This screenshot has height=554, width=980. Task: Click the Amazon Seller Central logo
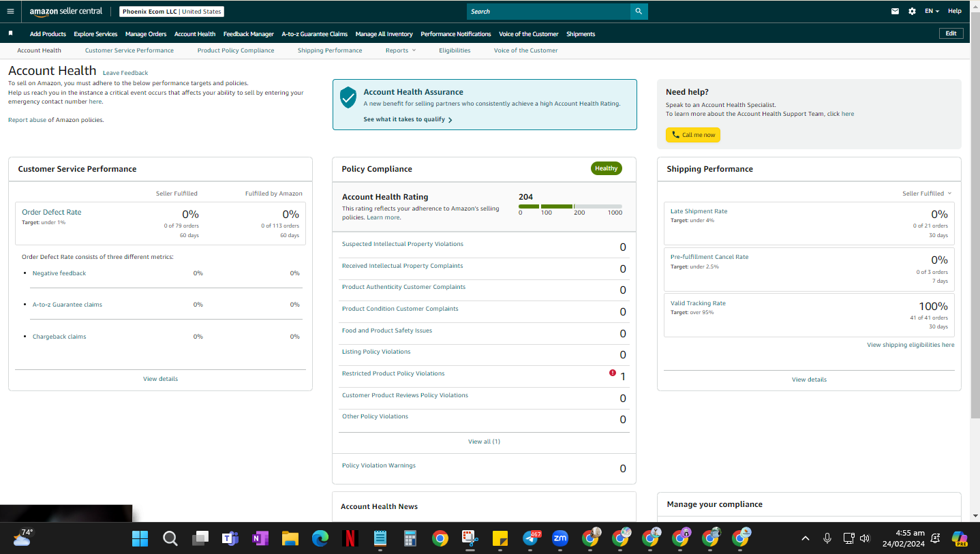click(x=66, y=12)
